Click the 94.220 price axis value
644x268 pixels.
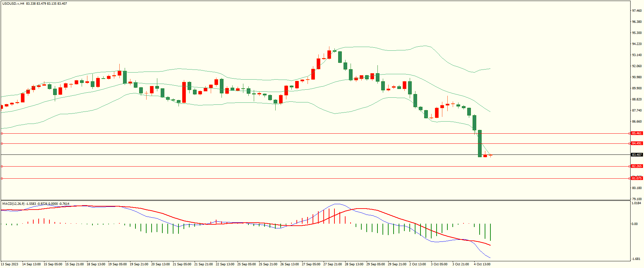[x=637, y=44]
